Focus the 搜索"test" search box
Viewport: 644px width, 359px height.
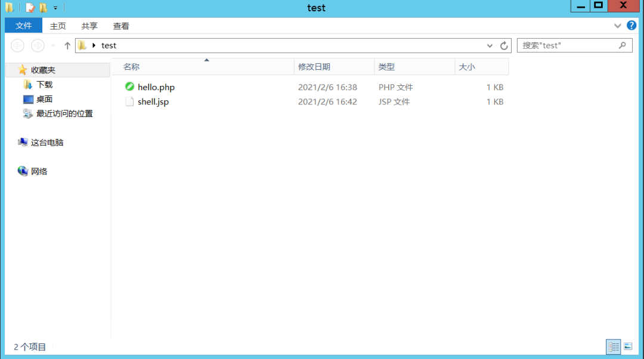[575, 45]
